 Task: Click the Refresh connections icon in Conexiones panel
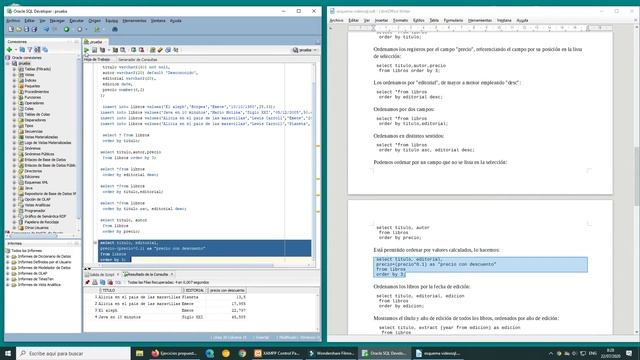(22, 50)
